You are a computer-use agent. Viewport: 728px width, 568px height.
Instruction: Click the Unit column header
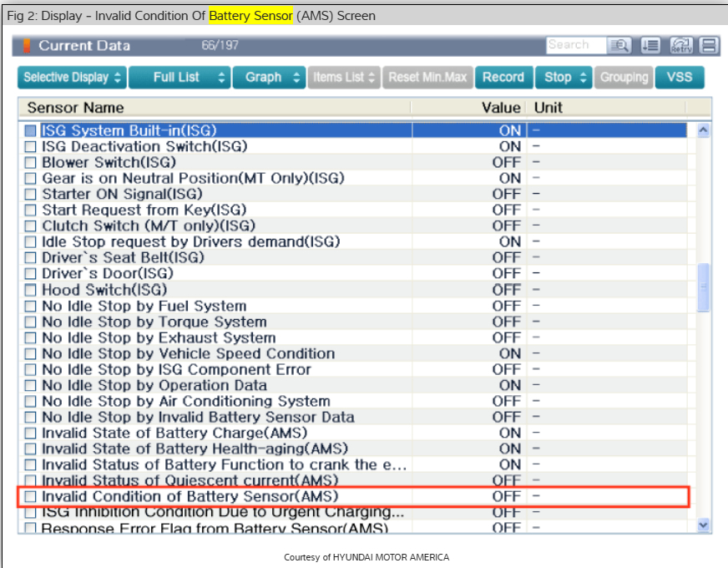(x=606, y=108)
